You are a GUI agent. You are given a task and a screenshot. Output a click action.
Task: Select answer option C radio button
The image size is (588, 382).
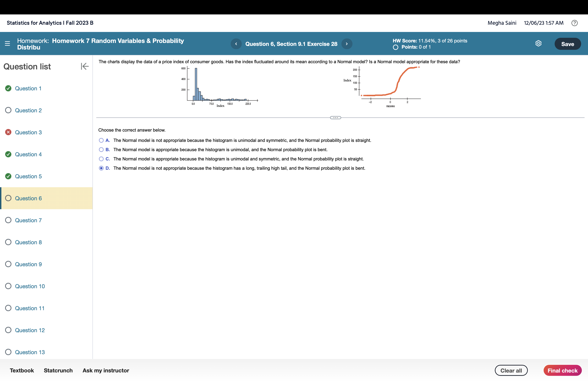(101, 159)
